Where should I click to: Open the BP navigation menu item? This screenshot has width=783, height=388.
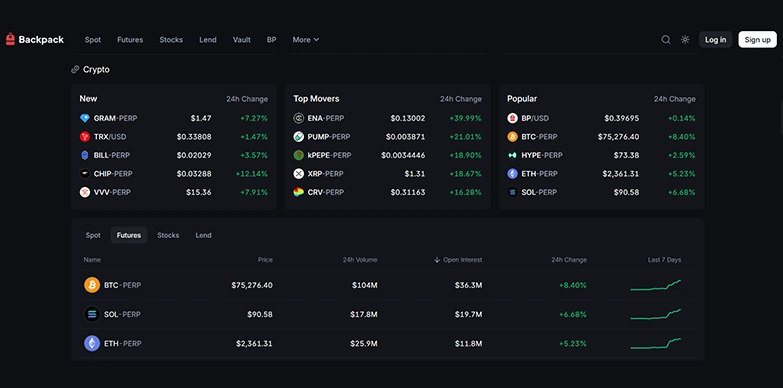click(x=272, y=39)
